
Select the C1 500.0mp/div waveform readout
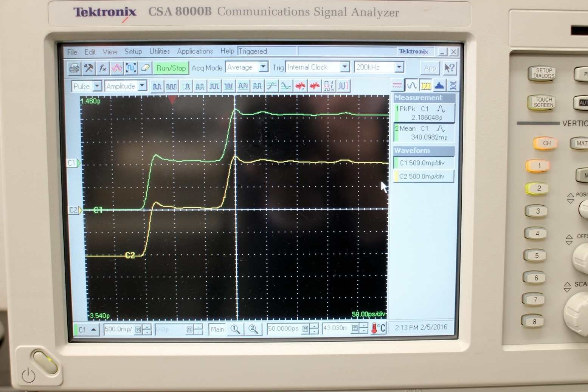coord(424,163)
